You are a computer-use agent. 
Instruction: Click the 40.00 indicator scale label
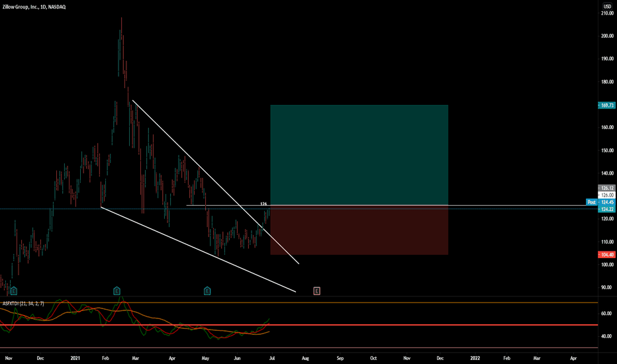point(606,336)
